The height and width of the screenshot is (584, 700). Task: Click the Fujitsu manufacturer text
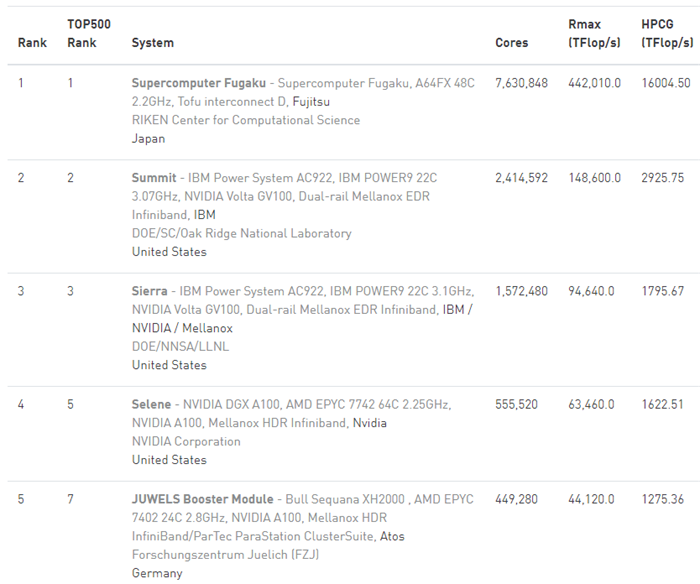click(x=311, y=102)
